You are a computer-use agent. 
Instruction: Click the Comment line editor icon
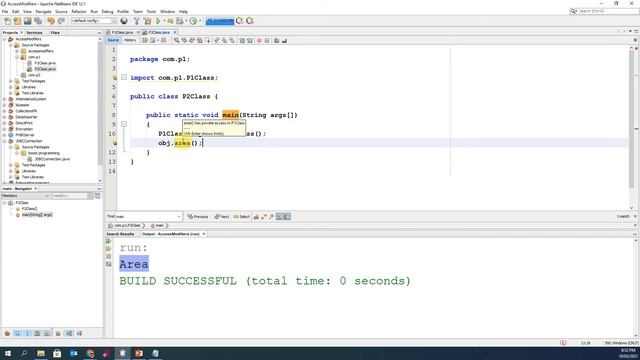[276, 40]
